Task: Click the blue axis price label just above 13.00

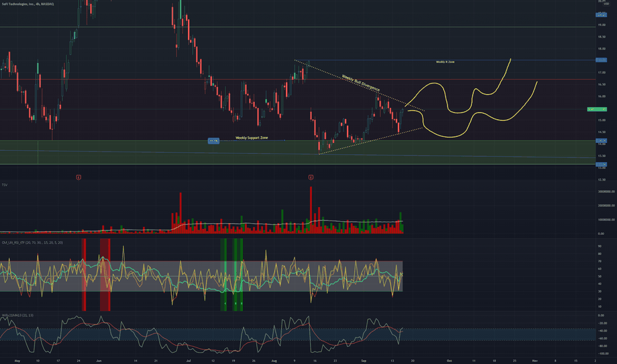Action: tap(601, 165)
